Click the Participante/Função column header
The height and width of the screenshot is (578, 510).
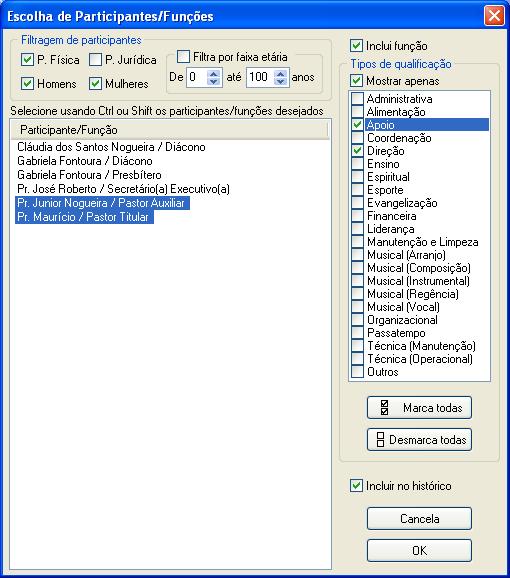tap(169, 130)
